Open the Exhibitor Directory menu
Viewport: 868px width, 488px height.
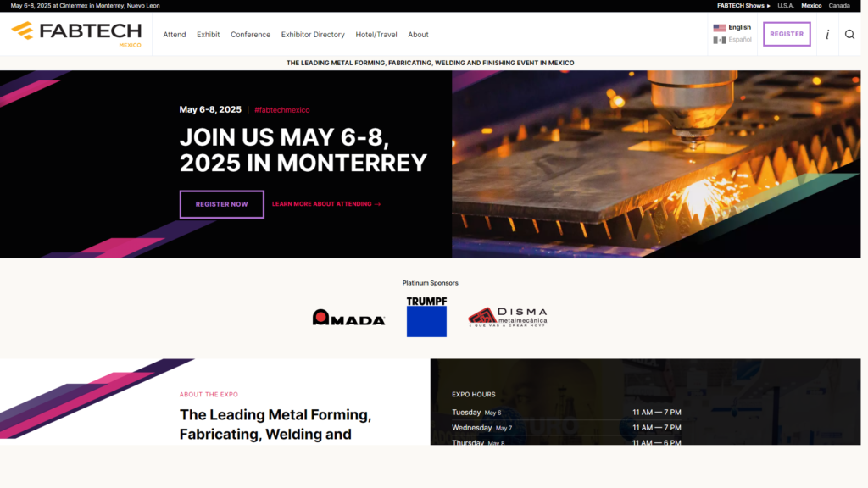[313, 34]
